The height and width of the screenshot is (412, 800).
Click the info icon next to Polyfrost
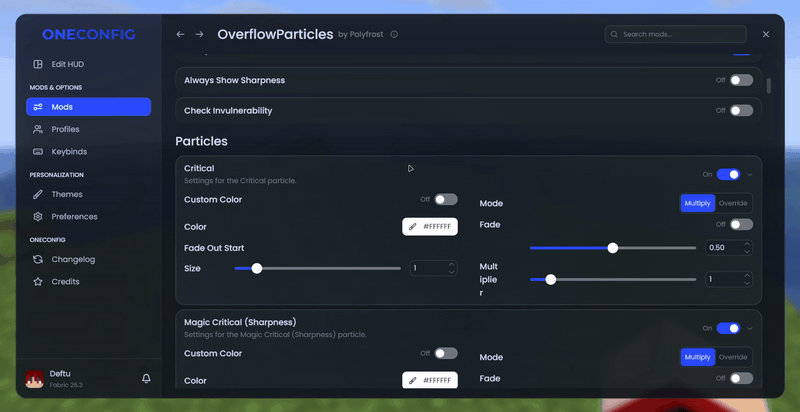point(394,34)
